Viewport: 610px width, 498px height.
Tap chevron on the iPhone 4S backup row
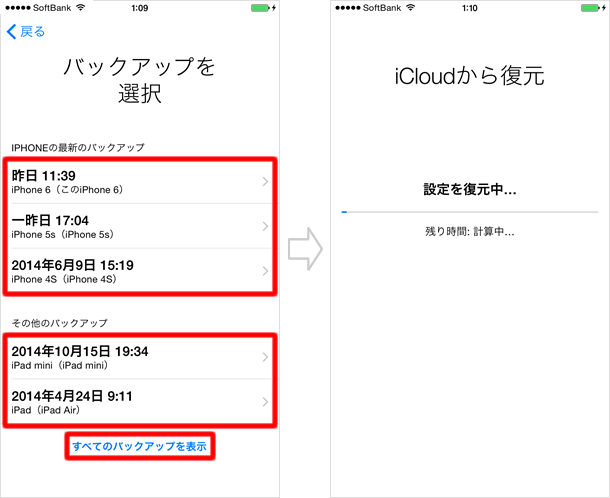[265, 271]
